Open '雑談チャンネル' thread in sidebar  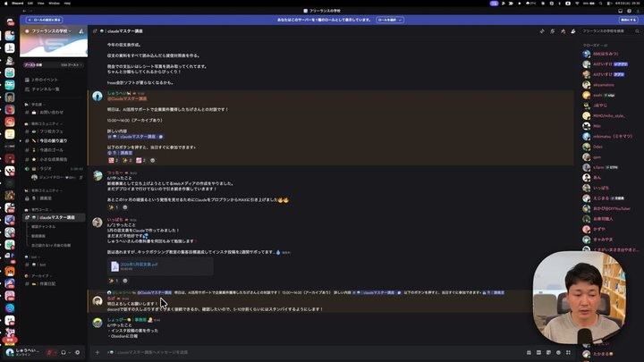click(44, 226)
